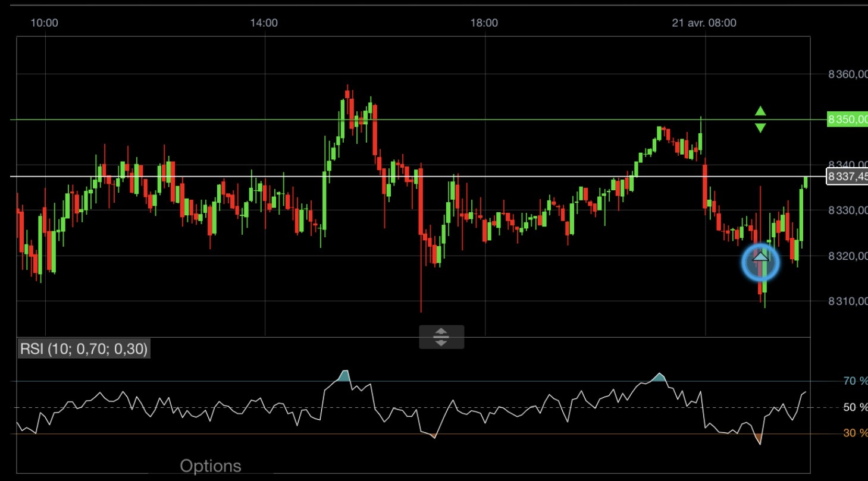Open the RSI (10; 0,70; 0,30) indicator settings
The image size is (868, 481).
pos(84,348)
